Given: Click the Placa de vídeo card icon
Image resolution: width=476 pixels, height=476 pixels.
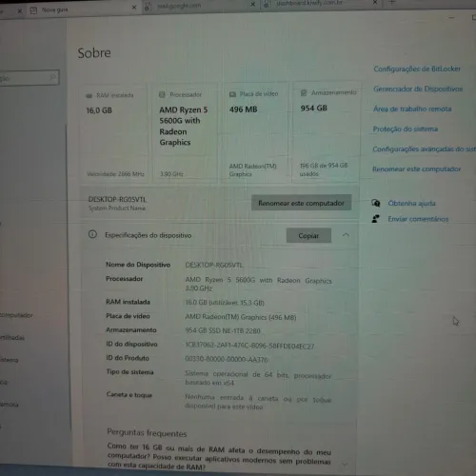Looking at the screenshot, I should pos(232,94).
